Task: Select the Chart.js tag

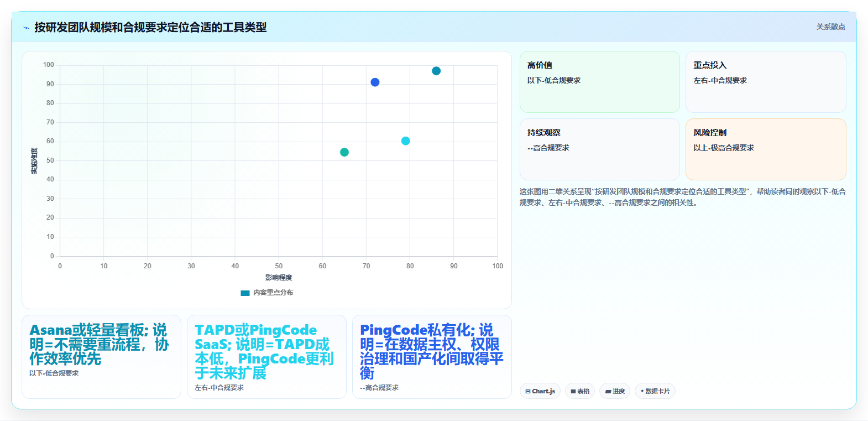Action: coord(540,391)
